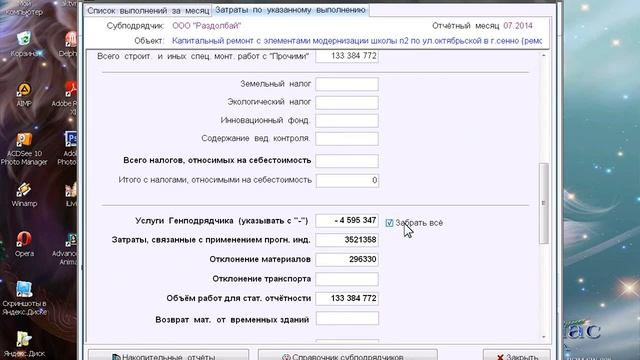Click the Всего строит. работ с Прочими field

coord(347,56)
